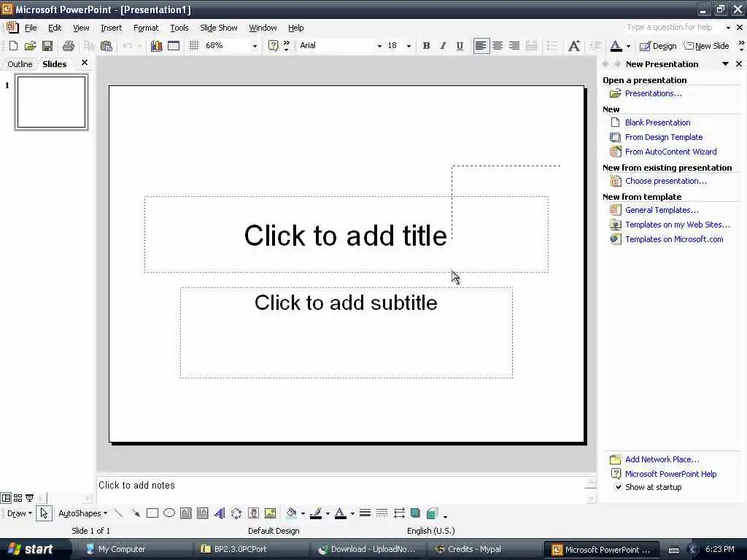
Task: Click the Open folder toolbar icon
Action: tap(30, 46)
